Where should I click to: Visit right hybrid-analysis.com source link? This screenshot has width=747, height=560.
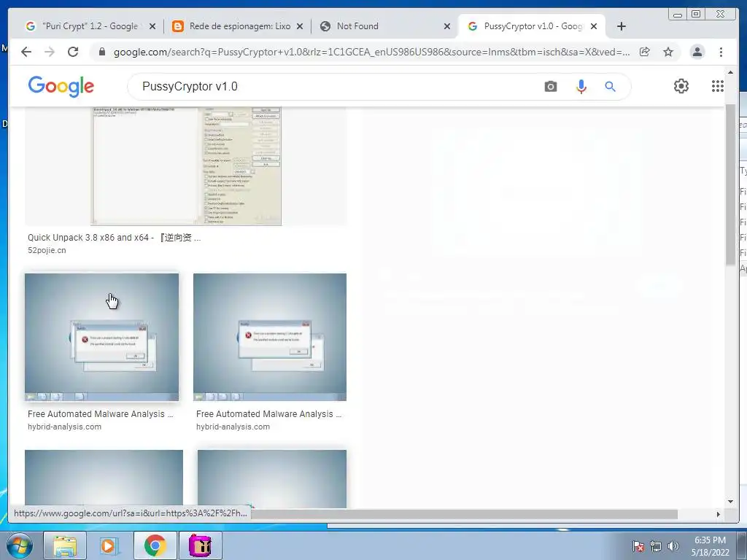(x=233, y=427)
